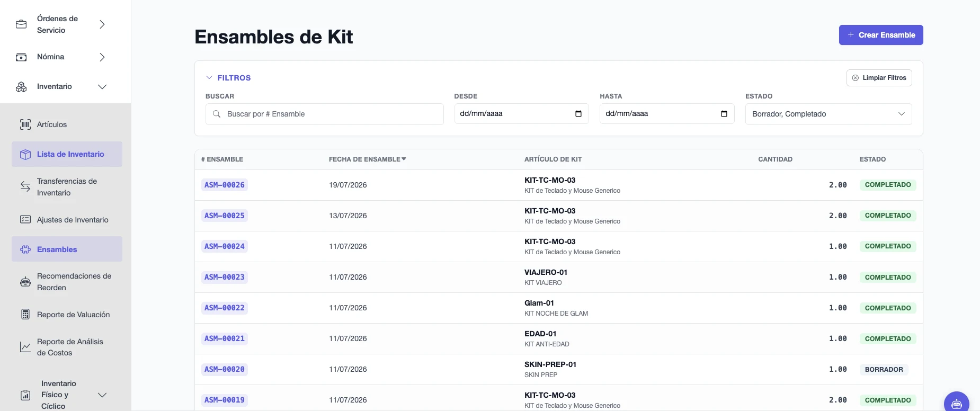Expand Inventario Físico y Cíclico chevron
980x411 pixels.
pyautogui.click(x=102, y=395)
